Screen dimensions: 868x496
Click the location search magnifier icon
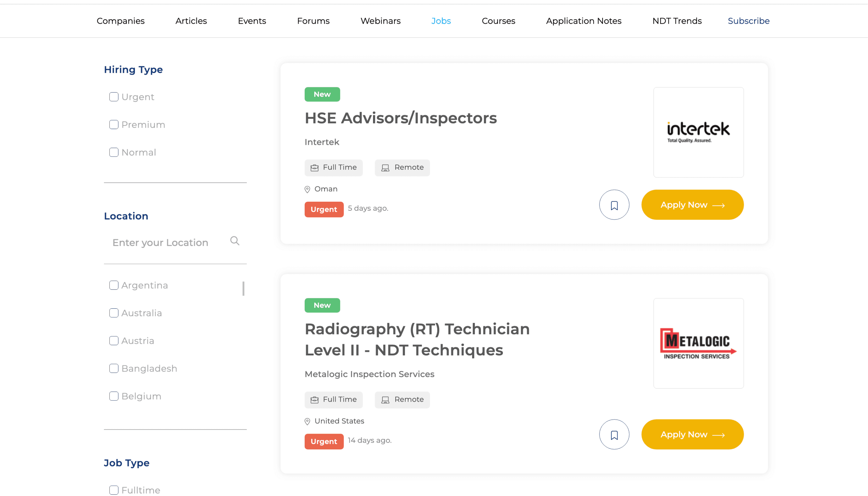pos(235,241)
